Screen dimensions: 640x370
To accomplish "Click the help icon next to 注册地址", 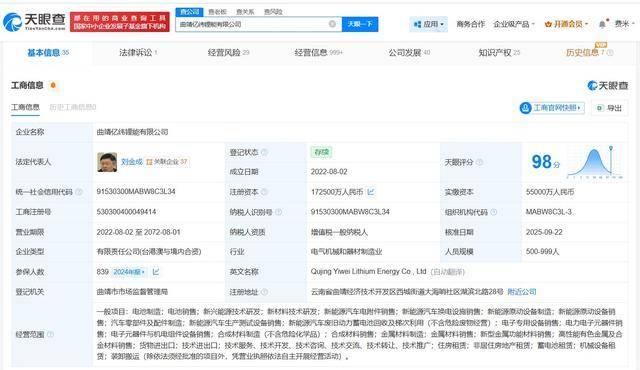I will tap(264, 292).
